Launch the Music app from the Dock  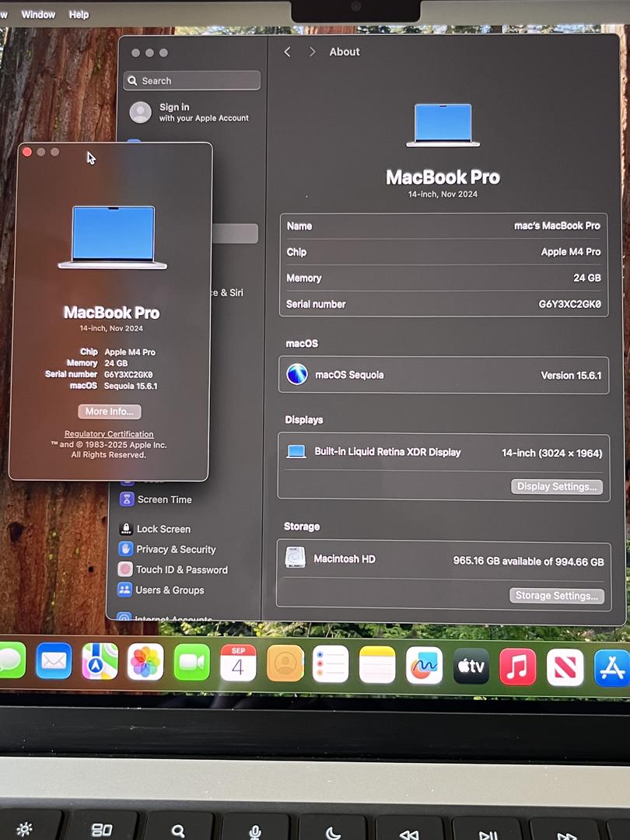click(x=517, y=667)
